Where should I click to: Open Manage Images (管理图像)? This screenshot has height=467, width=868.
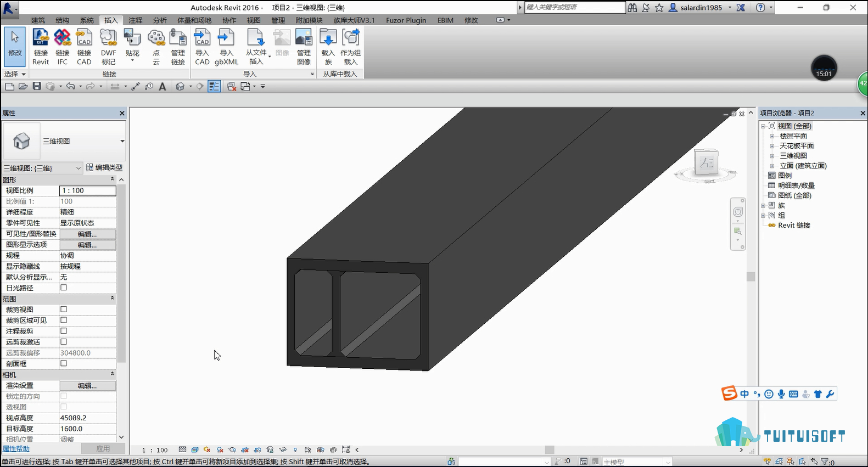coord(304,47)
